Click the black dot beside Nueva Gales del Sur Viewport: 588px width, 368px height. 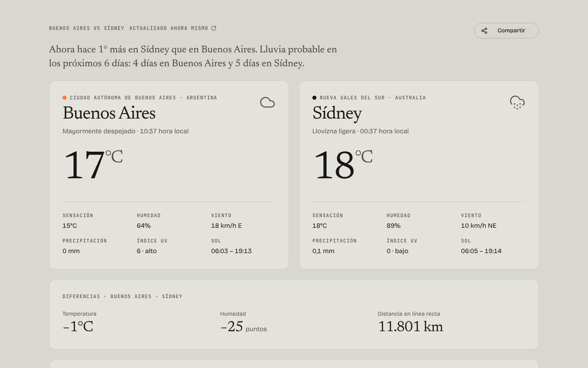click(x=314, y=98)
